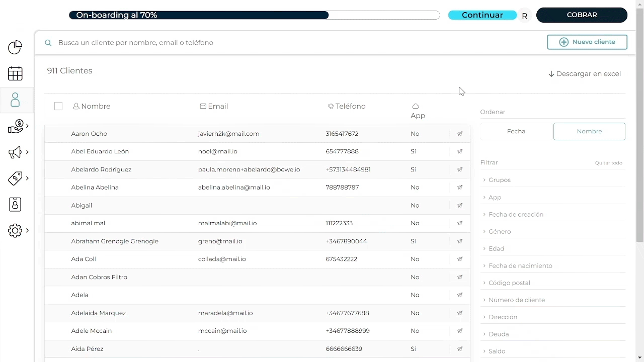This screenshot has width=644, height=362.
Task: Click the COBRAR button
Action: point(582,15)
